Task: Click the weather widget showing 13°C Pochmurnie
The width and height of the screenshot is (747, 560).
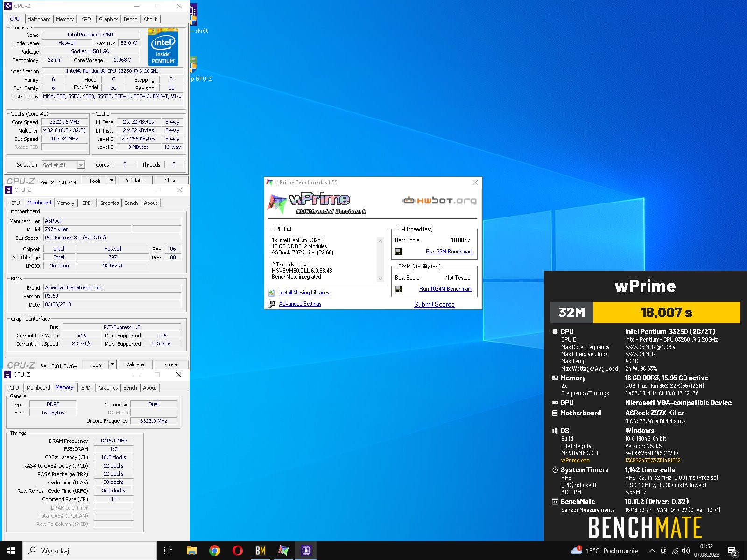Action: click(604, 551)
